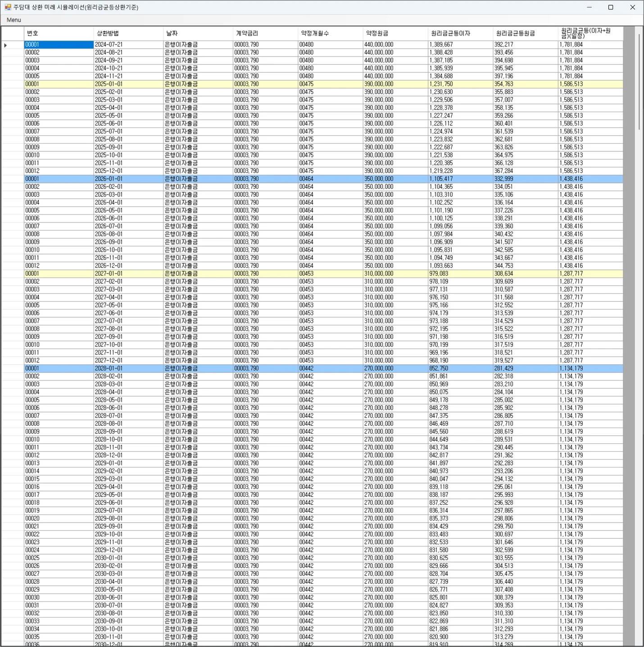The image size is (644, 647).
Task: Select the top-left select-all grid corner cell
Action: tap(13, 33)
